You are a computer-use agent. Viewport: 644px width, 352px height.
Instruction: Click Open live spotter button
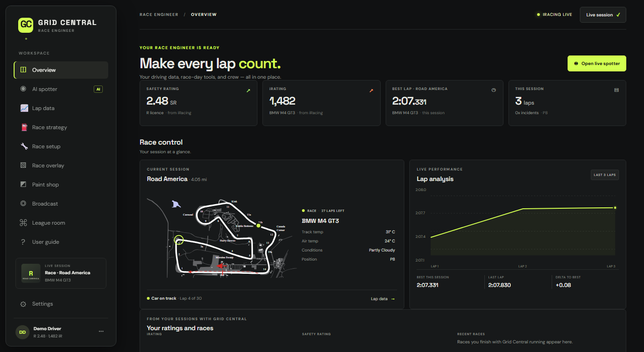click(x=597, y=64)
